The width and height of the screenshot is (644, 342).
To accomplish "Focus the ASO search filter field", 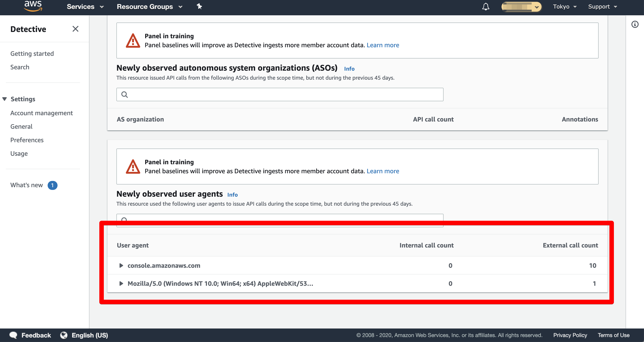I will 280,94.
